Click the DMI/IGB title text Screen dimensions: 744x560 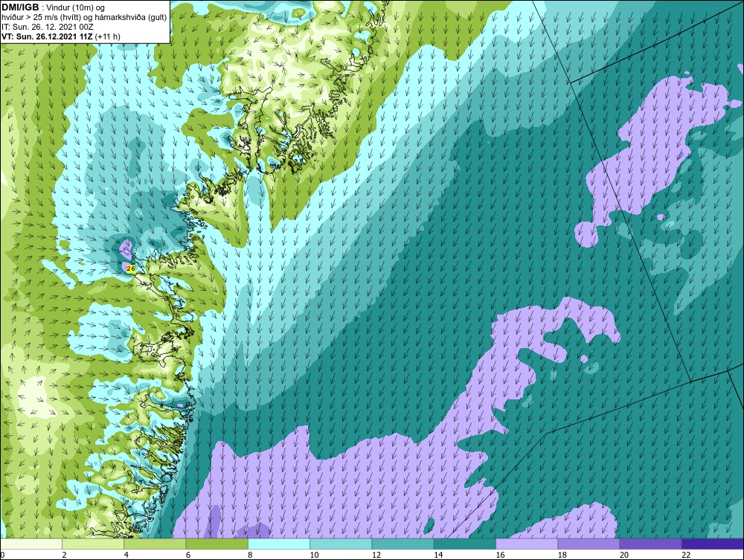[20, 7]
